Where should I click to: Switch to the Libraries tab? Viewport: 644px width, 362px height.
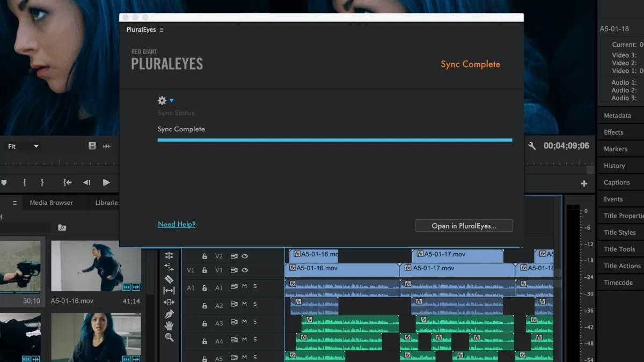pos(107,203)
